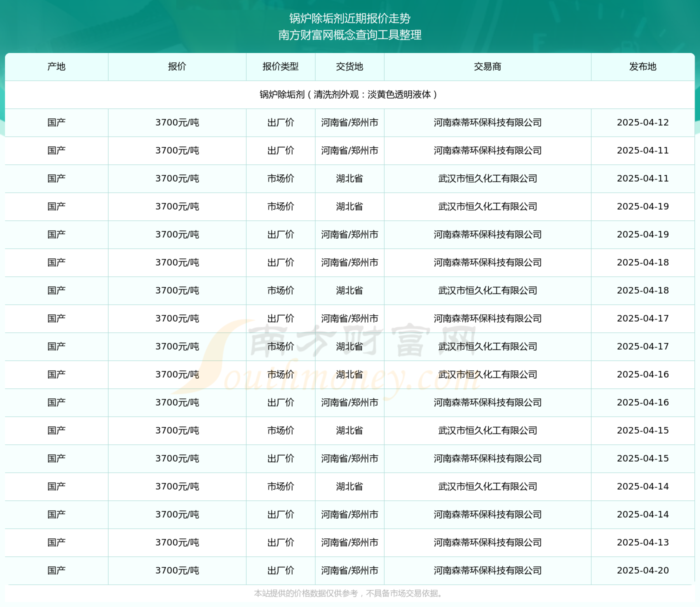The image size is (700, 607).
Task: Click 3700元/吨 in the 2025-04-20 row
Action: point(177,570)
